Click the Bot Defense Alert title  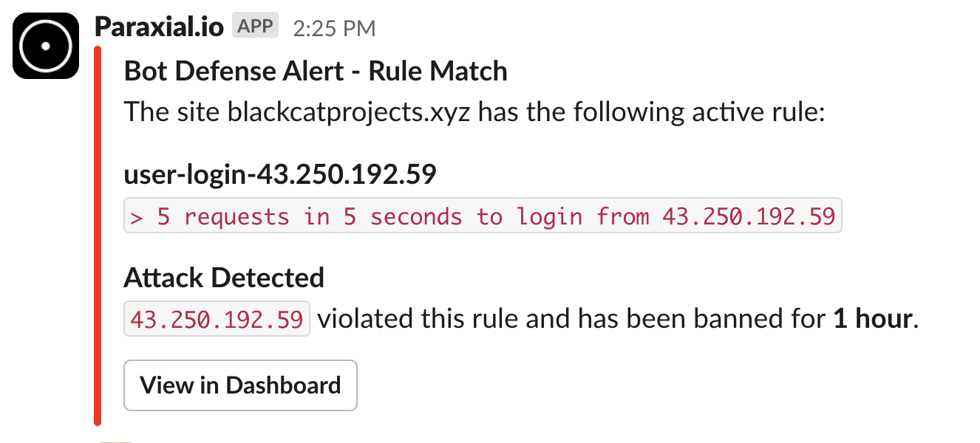tap(316, 72)
